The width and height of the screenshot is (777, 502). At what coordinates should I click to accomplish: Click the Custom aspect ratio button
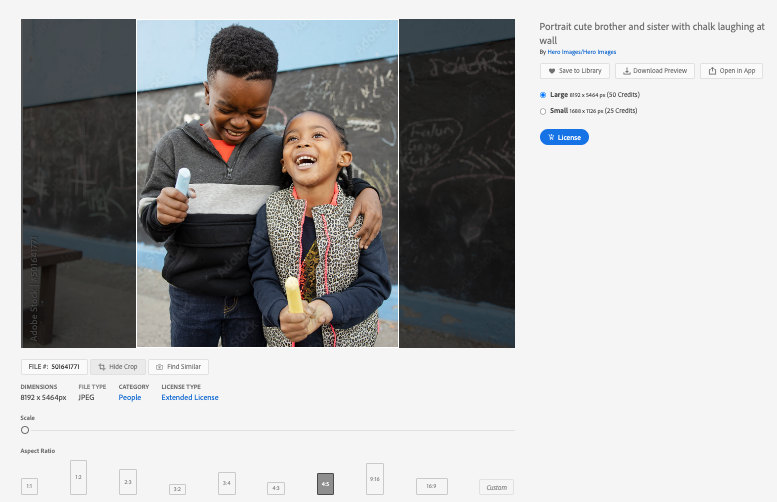coord(496,487)
